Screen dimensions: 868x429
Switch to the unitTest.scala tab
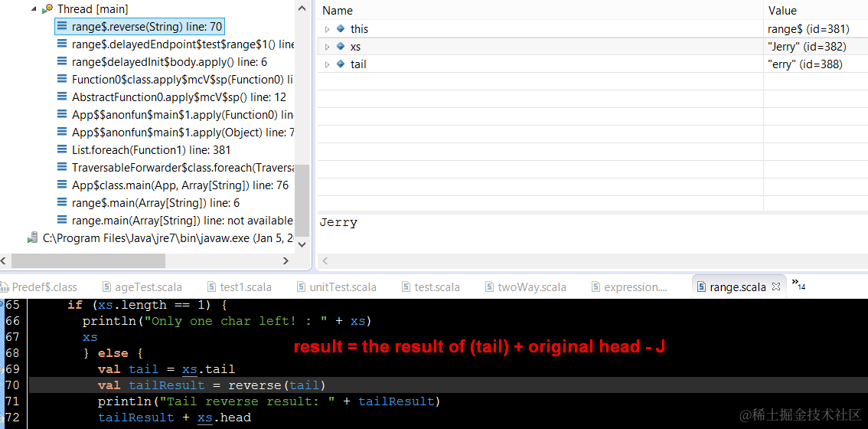[x=337, y=287]
